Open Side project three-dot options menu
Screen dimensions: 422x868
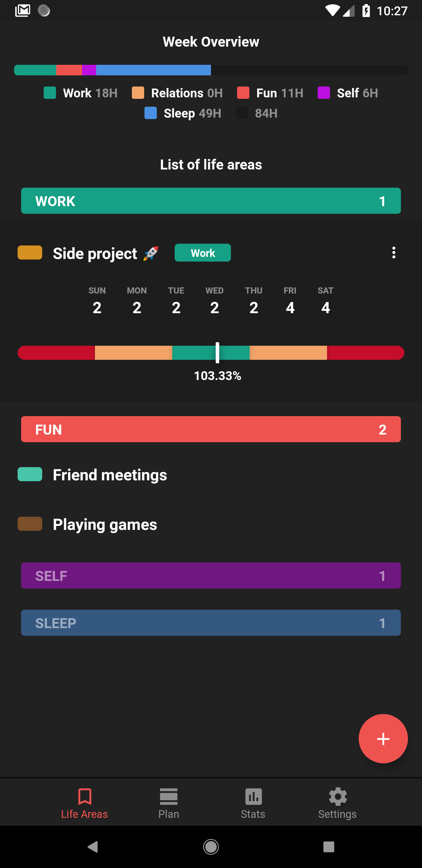pos(394,253)
